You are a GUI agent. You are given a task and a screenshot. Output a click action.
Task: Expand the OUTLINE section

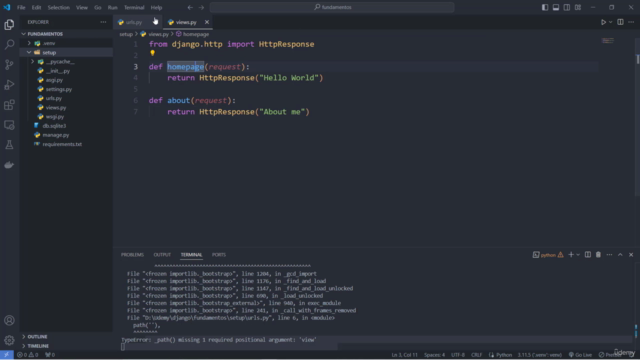pos(24,337)
